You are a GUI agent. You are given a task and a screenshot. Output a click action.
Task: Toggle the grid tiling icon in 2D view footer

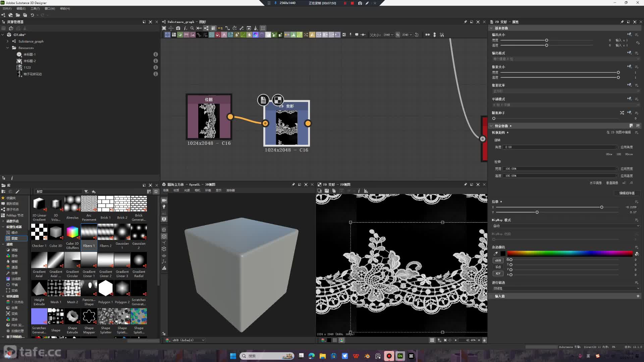click(432, 340)
